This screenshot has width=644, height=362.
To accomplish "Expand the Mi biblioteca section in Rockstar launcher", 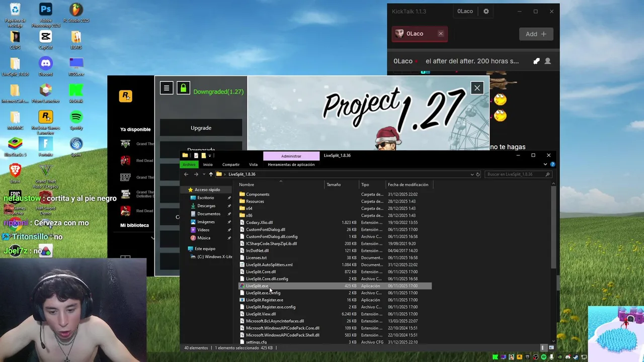I will click(153, 238).
